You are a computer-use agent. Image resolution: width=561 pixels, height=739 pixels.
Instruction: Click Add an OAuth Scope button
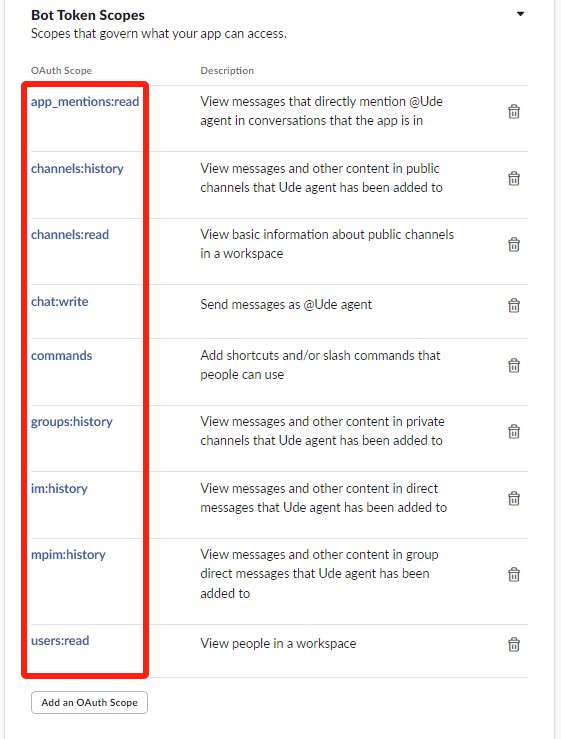(x=90, y=702)
